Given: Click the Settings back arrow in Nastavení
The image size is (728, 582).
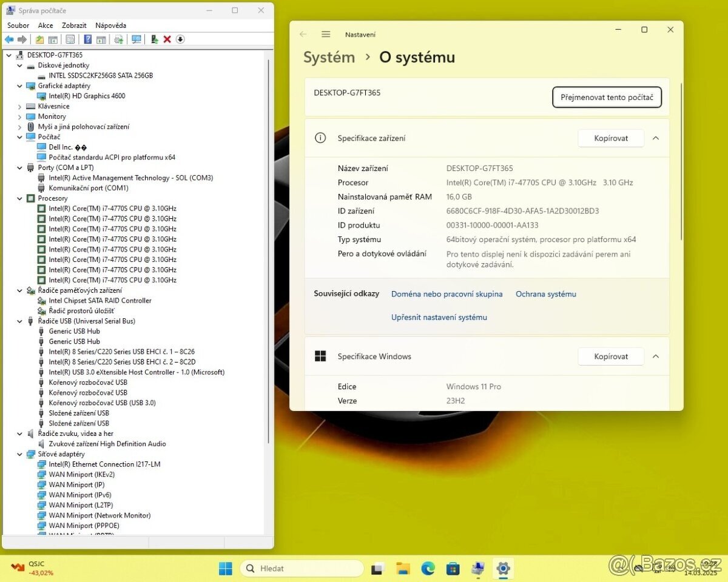Looking at the screenshot, I should click(303, 35).
